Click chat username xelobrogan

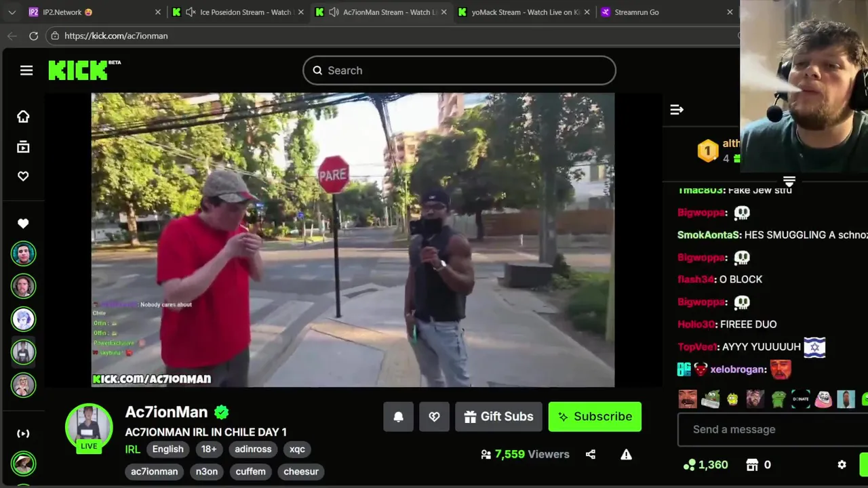[x=738, y=369]
